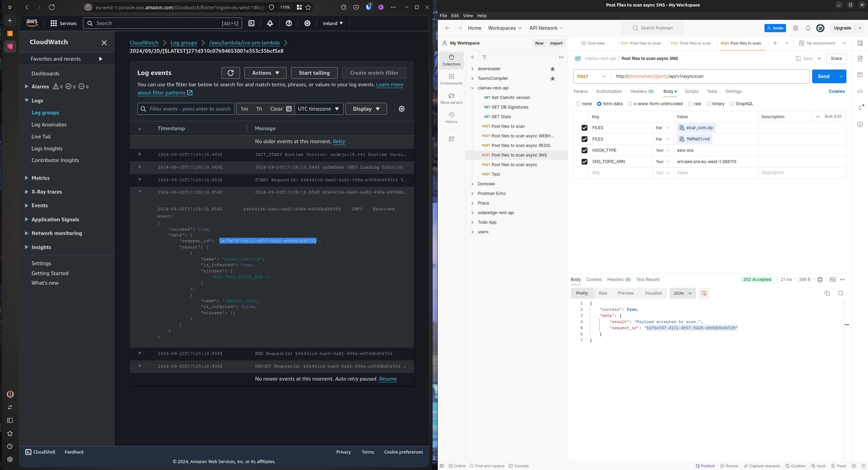Viewport: 868px width, 470px height.
Task: Open Postman Collections sidebar panel
Action: click(x=451, y=60)
